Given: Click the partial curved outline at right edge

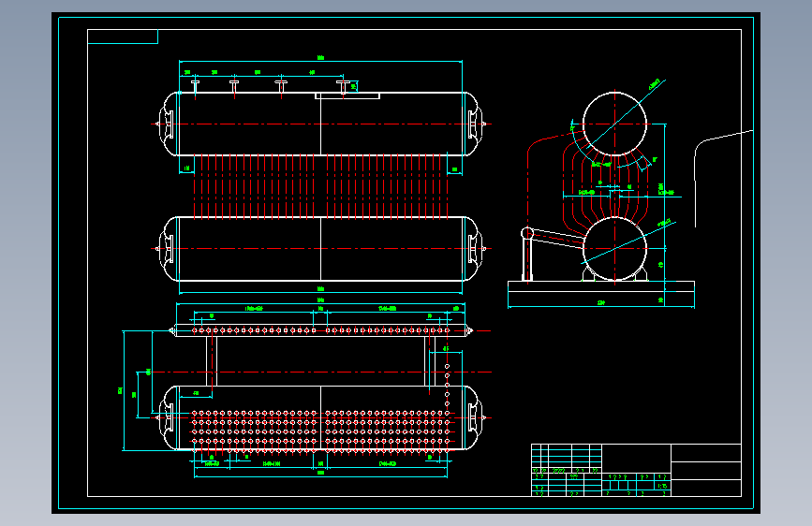Looking at the screenshot, I should pyautogui.click(x=723, y=179).
